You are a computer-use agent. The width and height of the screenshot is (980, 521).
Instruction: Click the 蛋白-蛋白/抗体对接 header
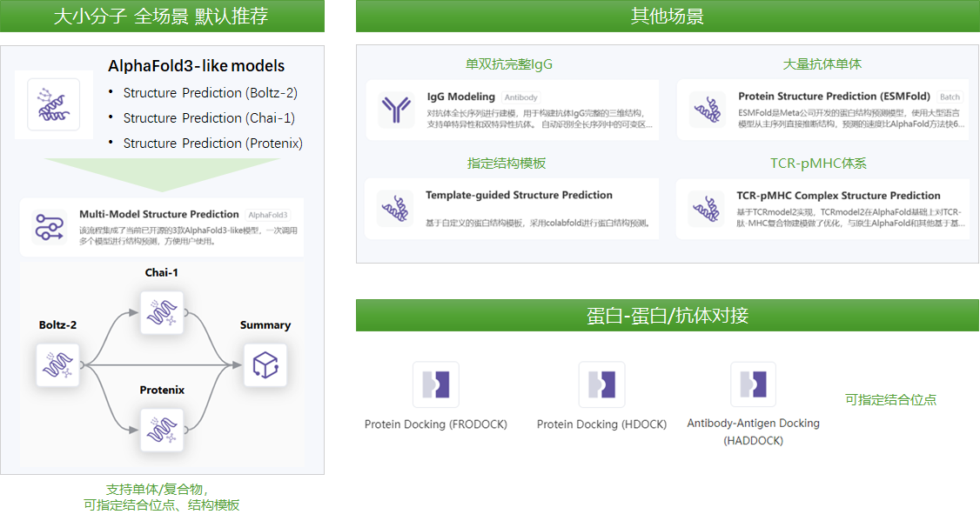[x=668, y=316]
